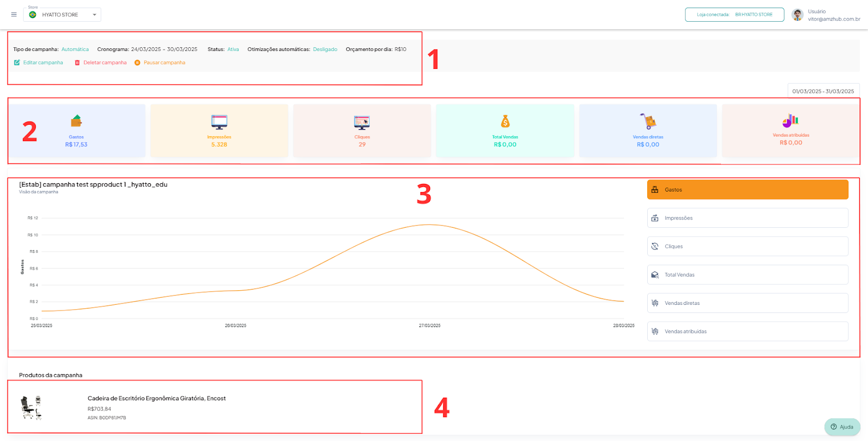This screenshot has width=868, height=441.
Task: Click the ASIN B0DP81JM7B text
Action: [107, 418]
